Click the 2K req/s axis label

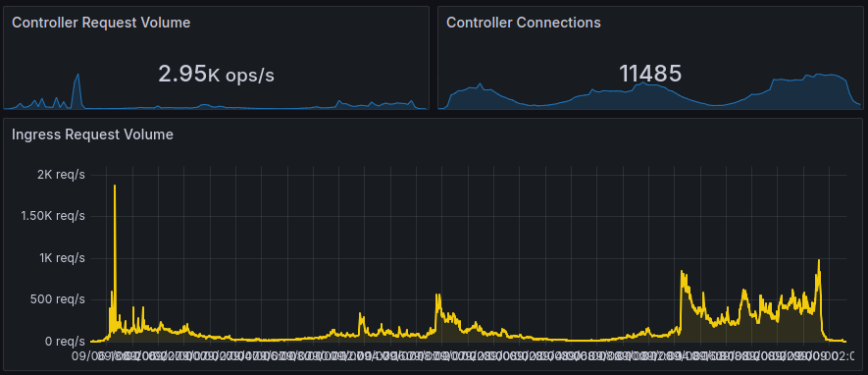click(x=62, y=175)
